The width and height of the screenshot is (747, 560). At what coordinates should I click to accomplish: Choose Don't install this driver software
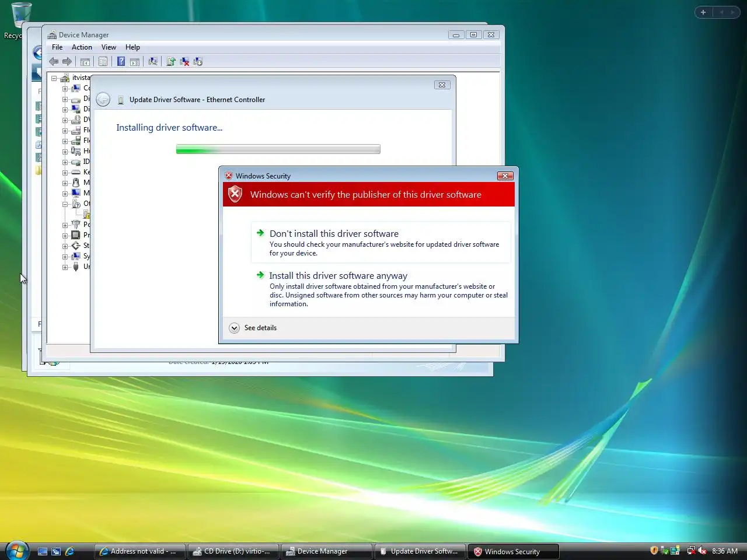(x=381, y=242)
